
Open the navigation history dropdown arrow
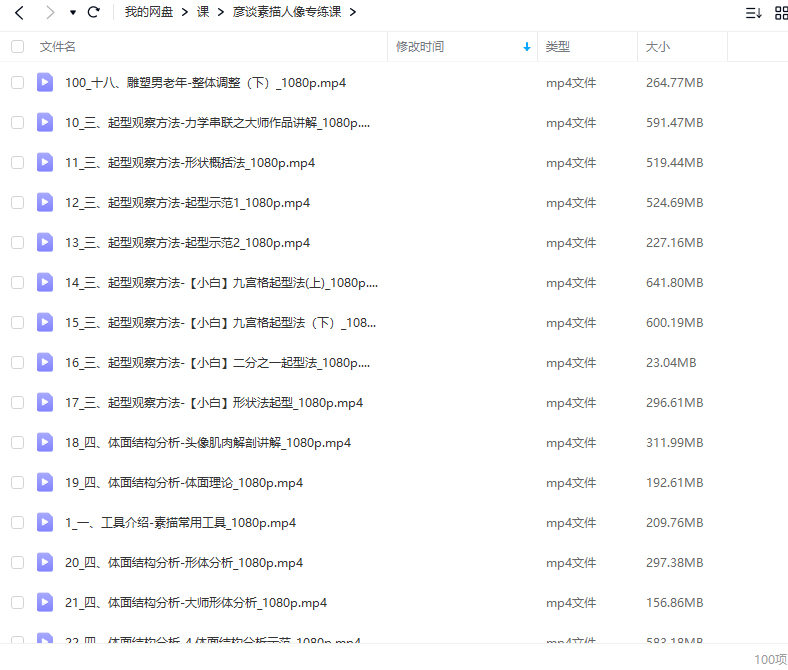click(72, 13)
